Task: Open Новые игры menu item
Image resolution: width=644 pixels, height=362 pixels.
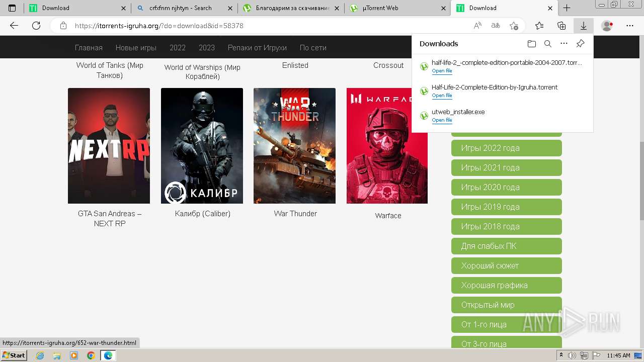Action: point(136,48)
